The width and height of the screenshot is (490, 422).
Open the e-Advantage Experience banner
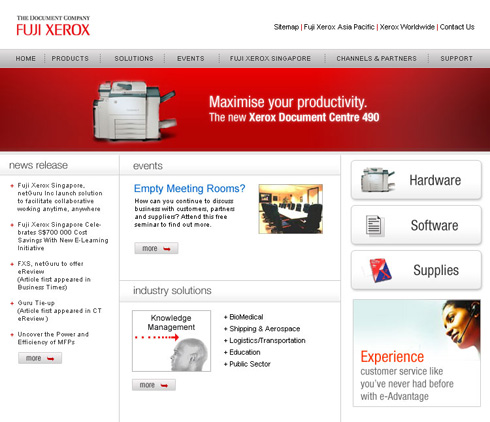[x=417, y=353]
